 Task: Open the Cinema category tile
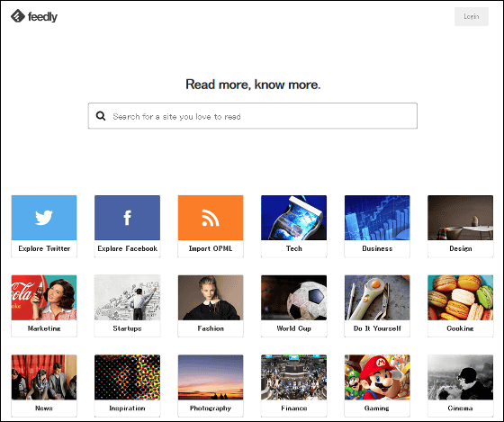[460, 385]
